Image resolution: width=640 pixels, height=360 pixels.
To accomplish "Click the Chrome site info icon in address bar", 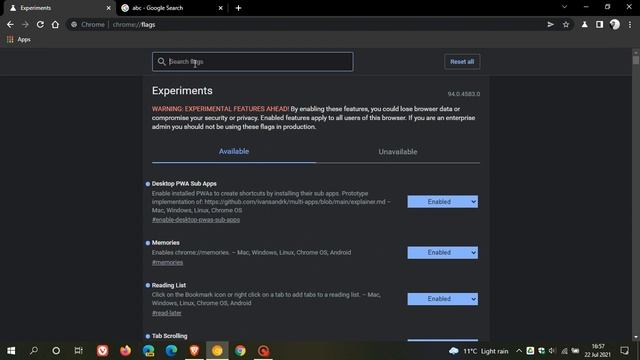I will click(x=74, y=24).
